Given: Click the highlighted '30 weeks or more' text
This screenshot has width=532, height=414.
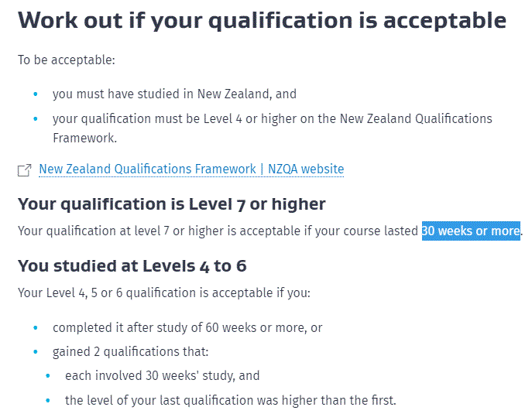Looking at the screenshot, I should (x=471, y=231).
